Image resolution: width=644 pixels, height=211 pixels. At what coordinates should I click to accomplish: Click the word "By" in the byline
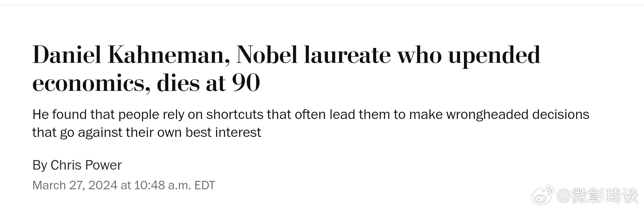coord(40,165)
